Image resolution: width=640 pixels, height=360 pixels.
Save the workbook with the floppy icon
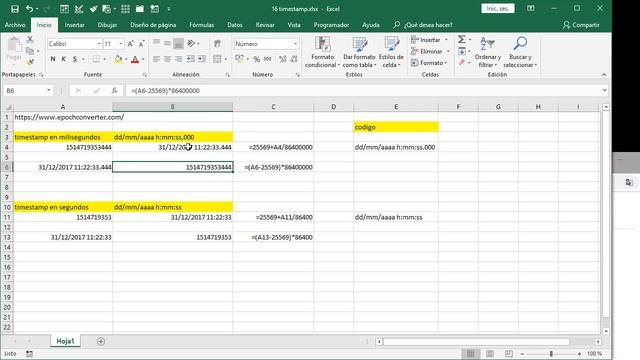pos(15,9)
